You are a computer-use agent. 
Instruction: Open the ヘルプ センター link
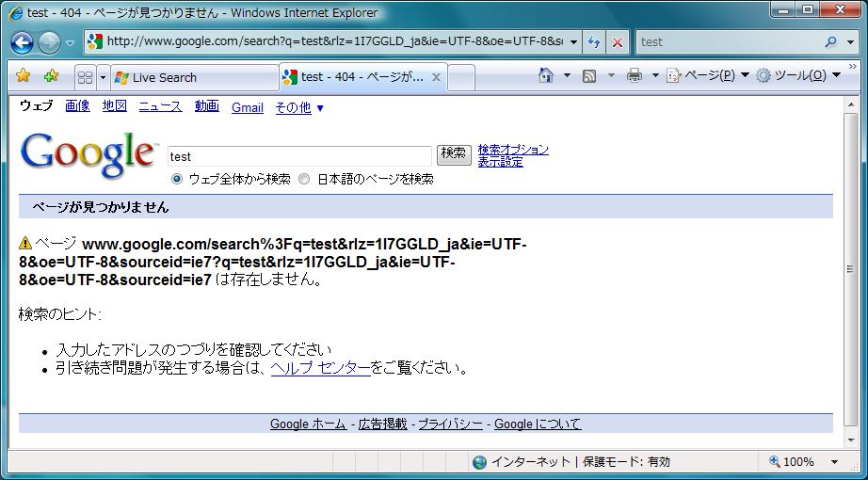point(320,368)
